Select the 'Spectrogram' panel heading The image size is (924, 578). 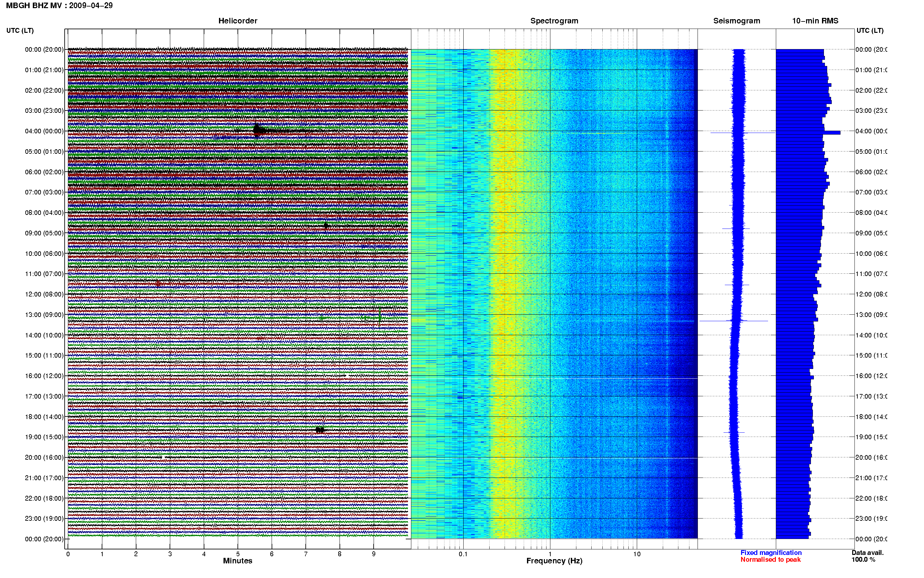click(x=554, y=21)
